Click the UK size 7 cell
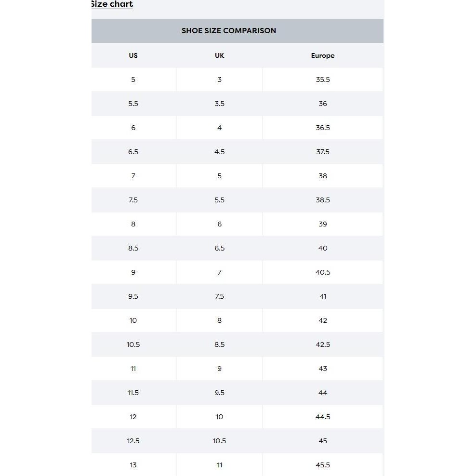Viewport: 476px width, 476px height. tap(220, 272)
